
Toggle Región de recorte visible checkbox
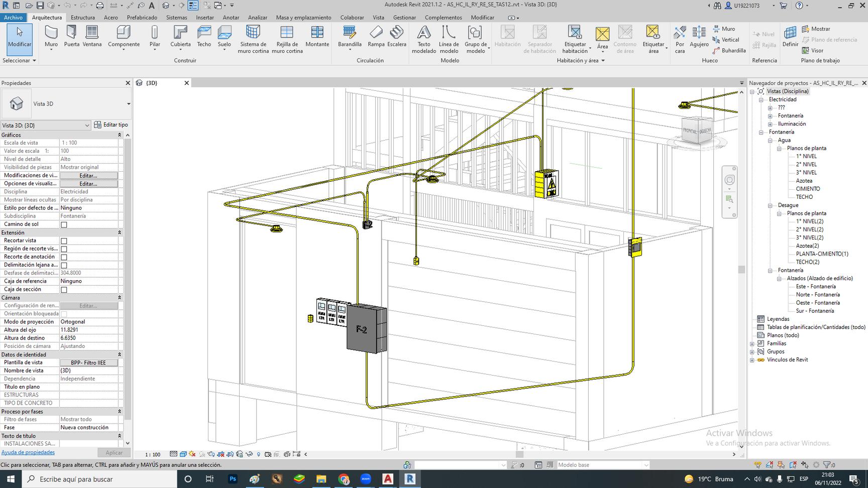pyautogui.click(x=64, y=249)
